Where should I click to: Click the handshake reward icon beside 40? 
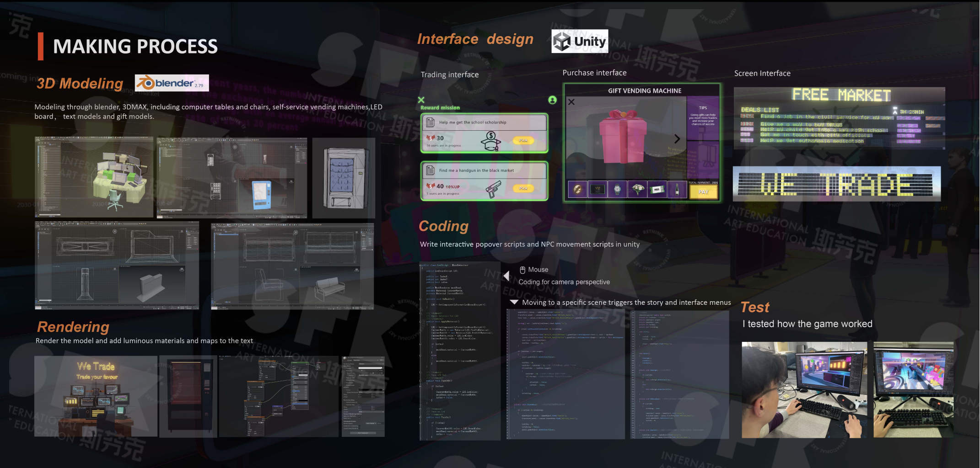tap(431, 186)
